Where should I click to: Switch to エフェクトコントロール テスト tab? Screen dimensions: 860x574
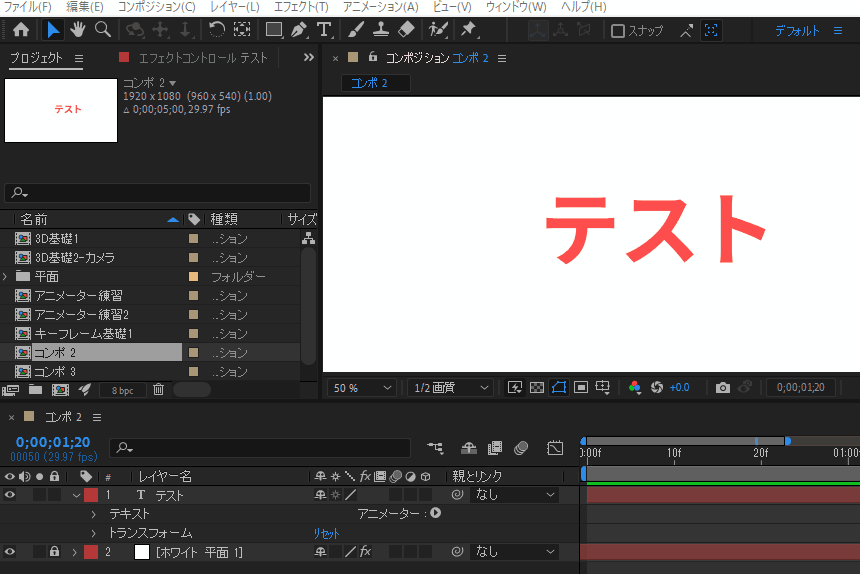[203, 58]
